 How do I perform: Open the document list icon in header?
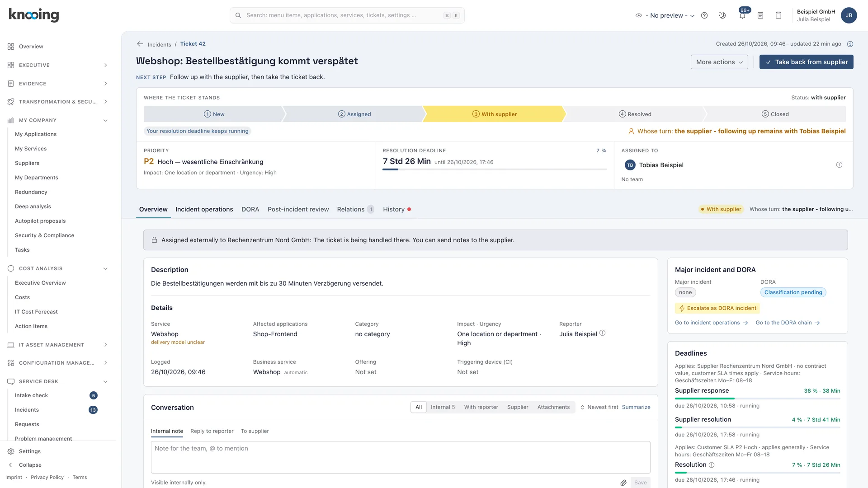pos(760,15)
